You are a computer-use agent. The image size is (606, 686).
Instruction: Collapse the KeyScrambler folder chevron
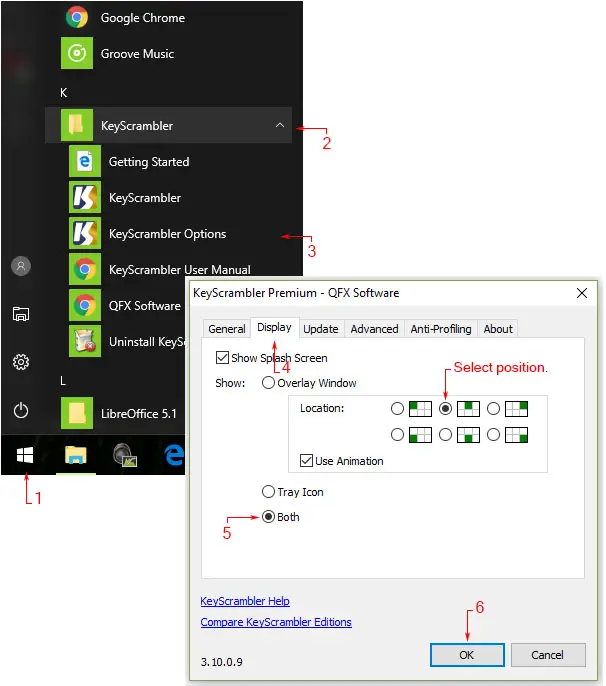280,125
